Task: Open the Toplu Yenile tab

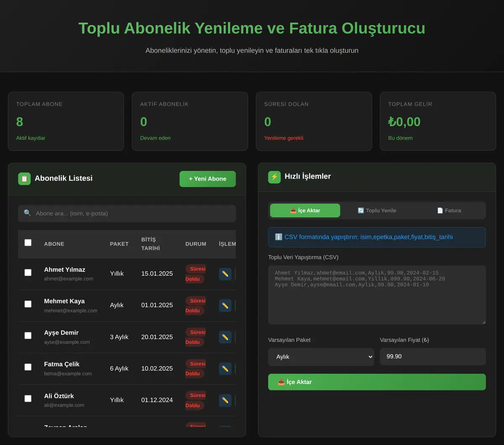Action: tap(377, 211)
